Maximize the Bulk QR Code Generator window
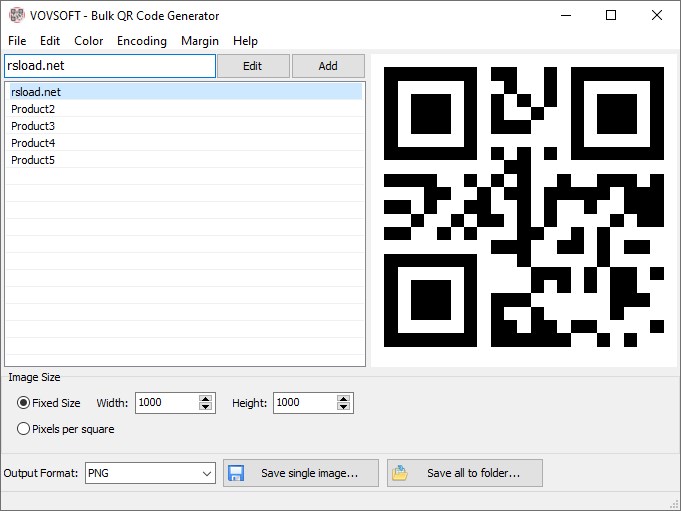681x511 pixels. 611,15
